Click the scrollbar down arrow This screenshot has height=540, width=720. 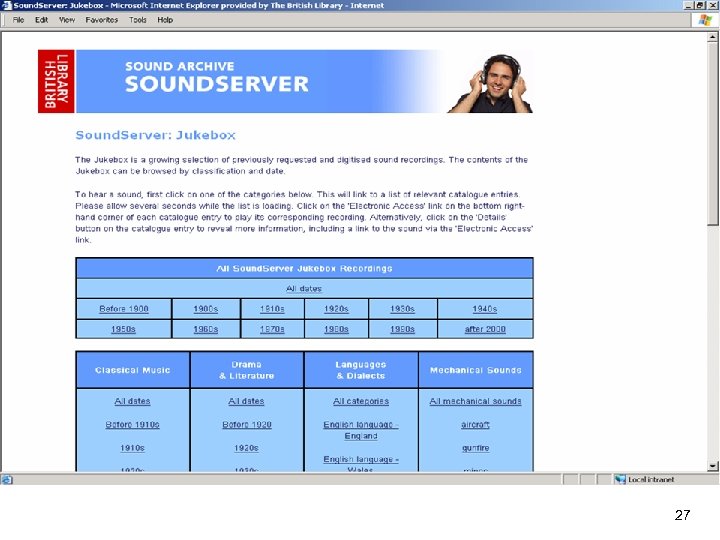click(x=713, y=466)
